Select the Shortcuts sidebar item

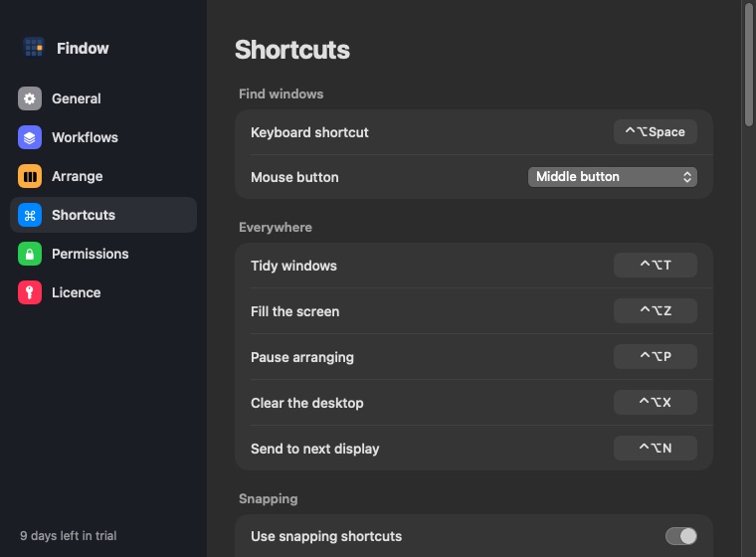click(103, 215)
